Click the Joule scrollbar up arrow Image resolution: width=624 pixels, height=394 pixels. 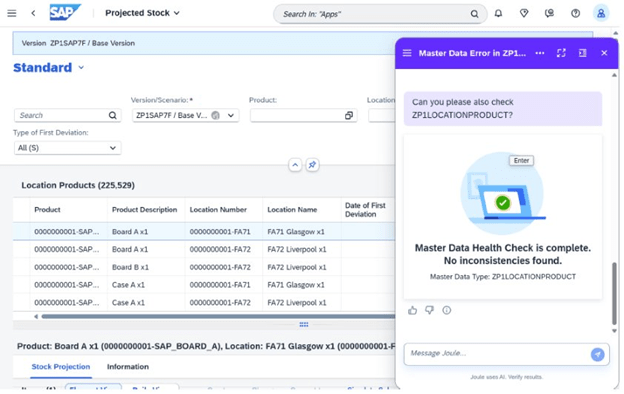tap(614, 75)
